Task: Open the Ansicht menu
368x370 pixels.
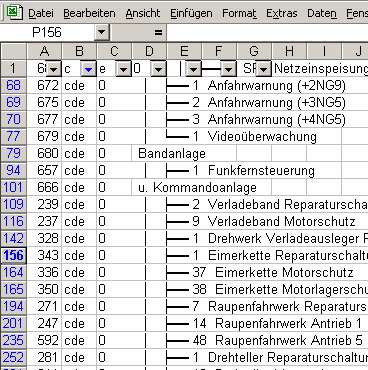Action: pyautogui.click(x=143, y=13)
